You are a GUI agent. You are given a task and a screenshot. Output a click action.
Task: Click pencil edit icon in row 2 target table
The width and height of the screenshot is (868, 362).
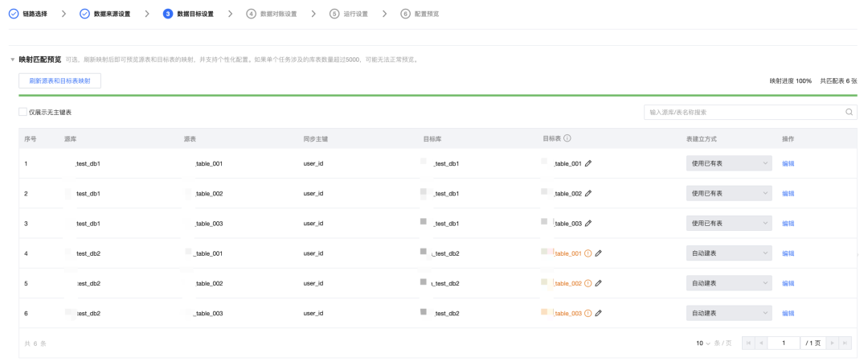588,194
